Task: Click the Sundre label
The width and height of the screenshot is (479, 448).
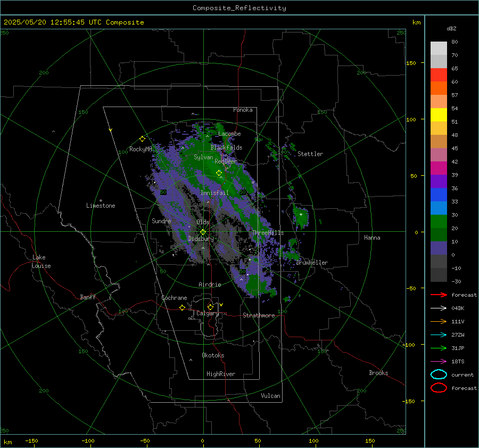Action: tap(161, 221)
